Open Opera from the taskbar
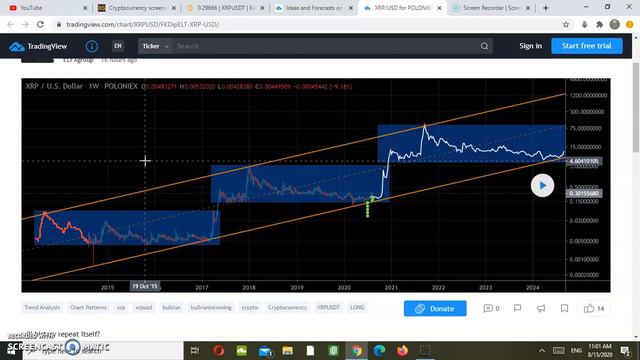Viewport: 640px width, 360px height. coord(218,351)
